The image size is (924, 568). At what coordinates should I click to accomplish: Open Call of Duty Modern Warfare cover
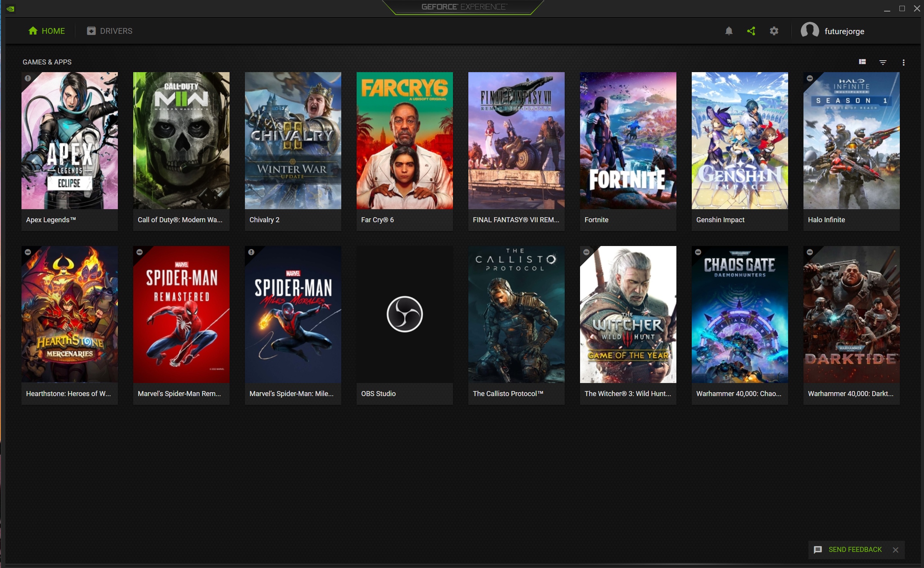pyautogui.click(x=181, y=140)
